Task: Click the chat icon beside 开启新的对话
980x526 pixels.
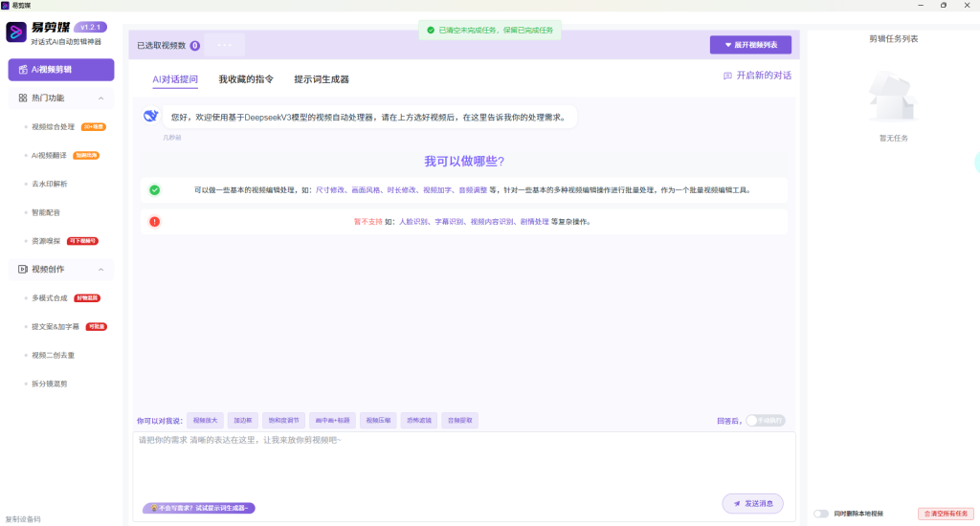Action: pos(728,76)
